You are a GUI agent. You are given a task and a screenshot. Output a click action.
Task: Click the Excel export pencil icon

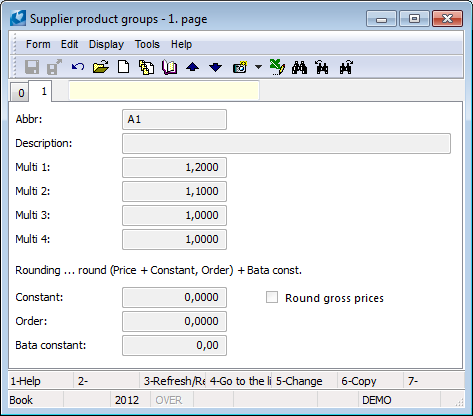[277, 67]
